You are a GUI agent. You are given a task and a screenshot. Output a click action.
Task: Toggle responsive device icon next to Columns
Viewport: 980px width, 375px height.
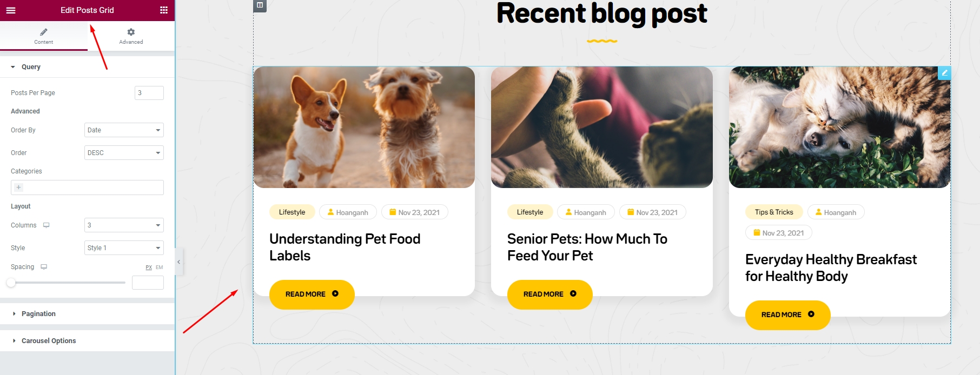coord(47,225)
